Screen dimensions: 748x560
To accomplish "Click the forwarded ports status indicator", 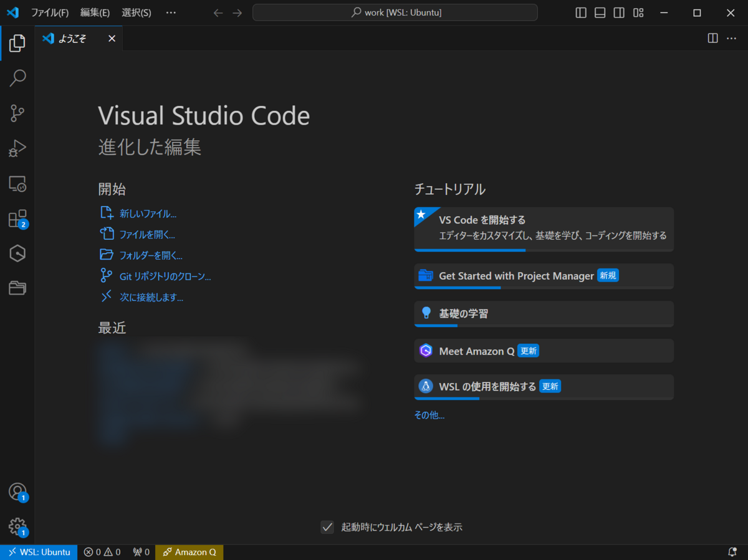I will click(x=141, y=552).
